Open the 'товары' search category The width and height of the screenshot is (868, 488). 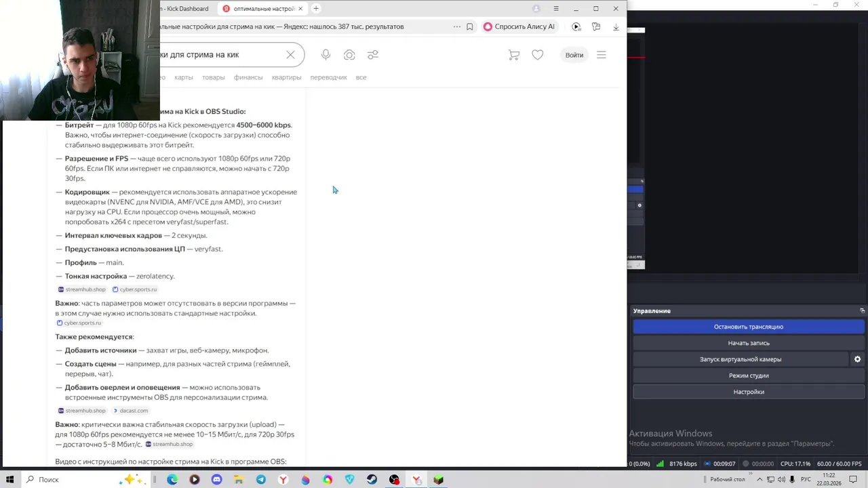click(x=213, y=77)
